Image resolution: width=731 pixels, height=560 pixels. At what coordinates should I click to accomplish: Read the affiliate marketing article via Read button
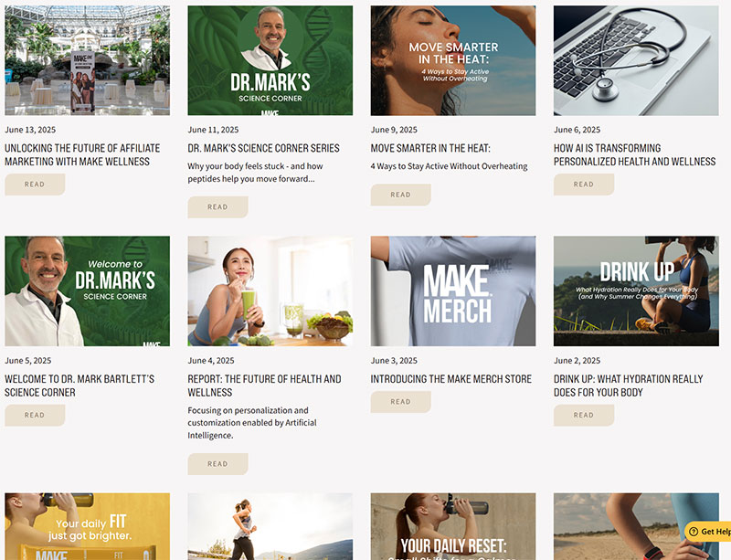coord(35,185)
